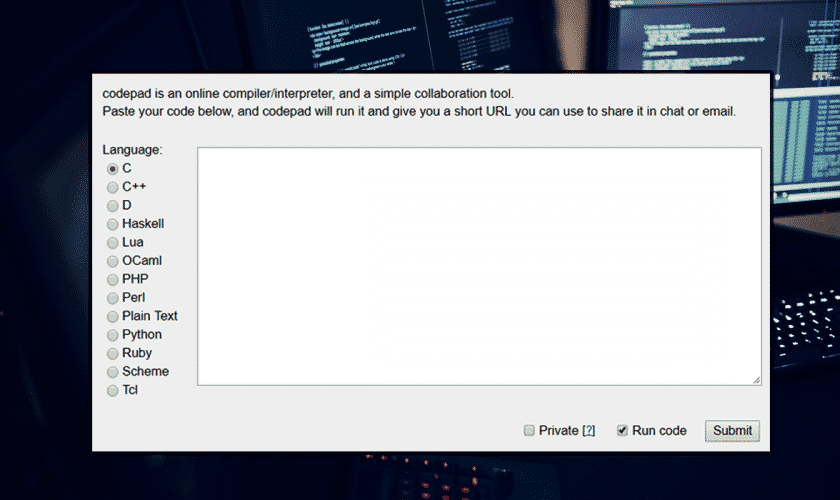Select Scheme language option
The width and height of the screenshot is (840, 500).
112,372
